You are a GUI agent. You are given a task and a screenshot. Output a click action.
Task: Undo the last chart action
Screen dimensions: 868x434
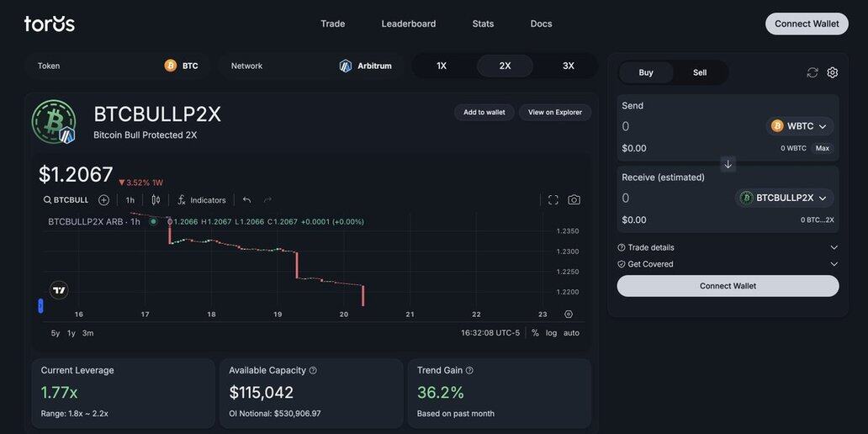pyautogui.click(x=246, y=200)
